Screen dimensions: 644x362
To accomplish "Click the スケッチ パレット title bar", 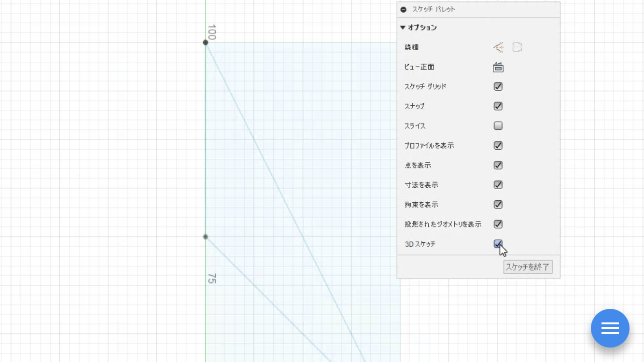I will point(478,10).
